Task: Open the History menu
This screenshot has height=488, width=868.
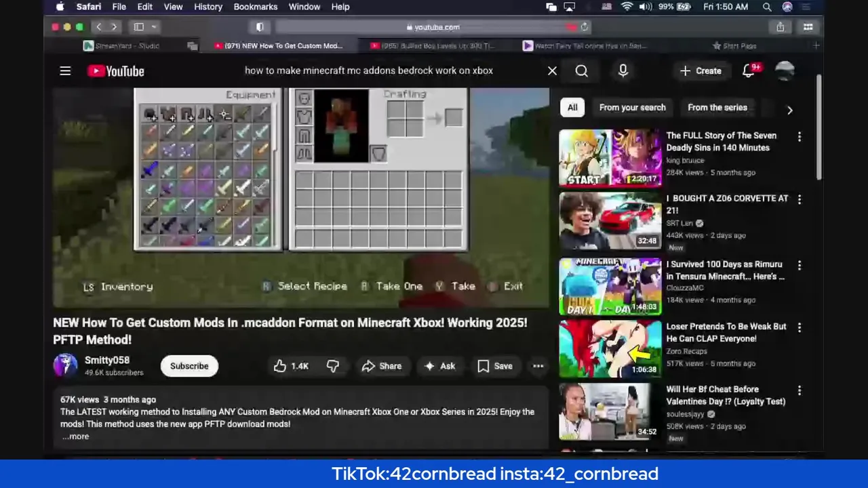Action: (208, 7)
